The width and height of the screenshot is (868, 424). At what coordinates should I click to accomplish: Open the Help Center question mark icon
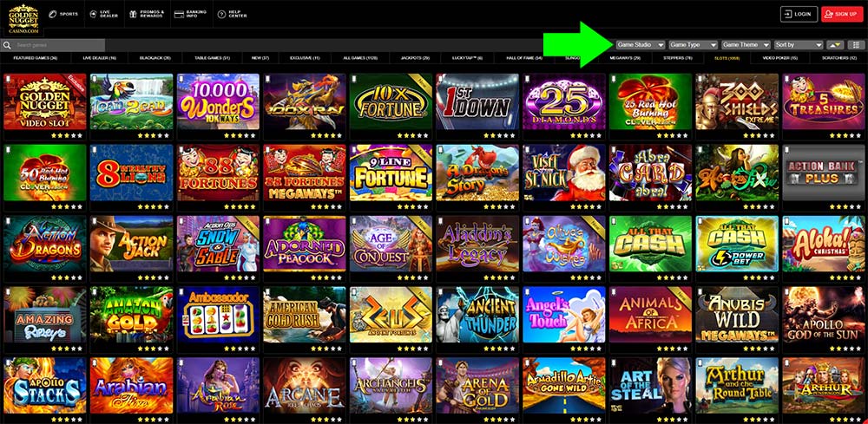(221, 14)
